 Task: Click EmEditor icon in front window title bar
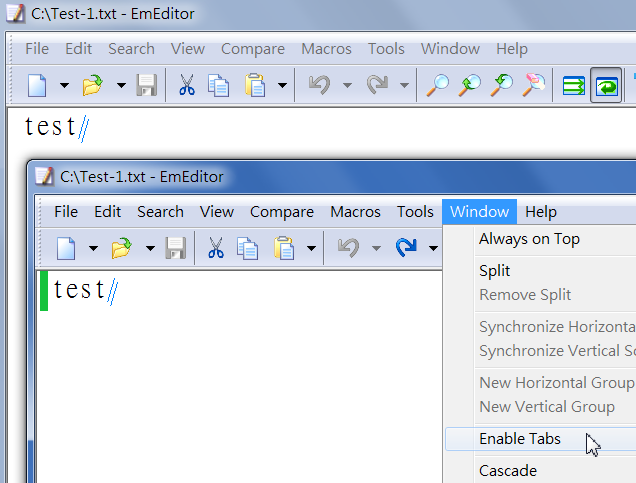(44, 176)
